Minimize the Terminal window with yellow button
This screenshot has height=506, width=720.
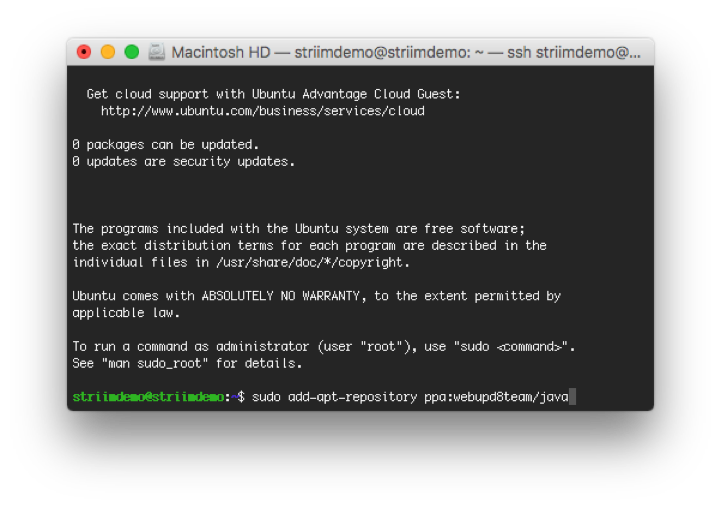[x=108, y=52]
